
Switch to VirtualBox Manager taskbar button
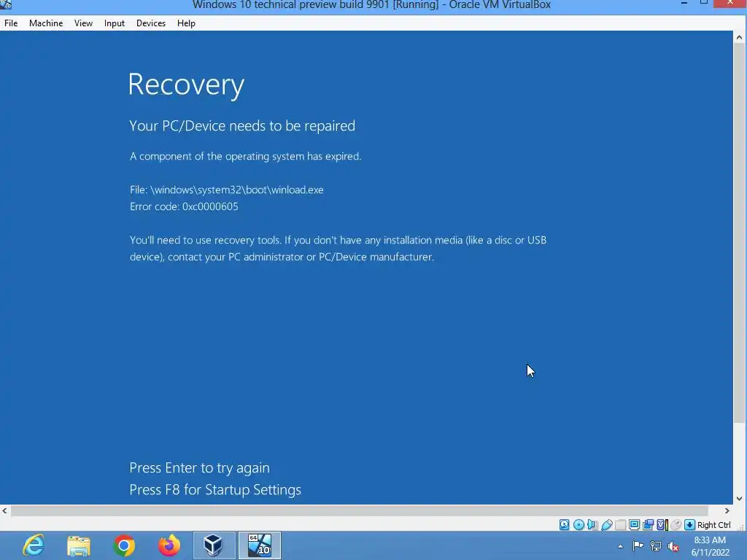coord(214,545)
